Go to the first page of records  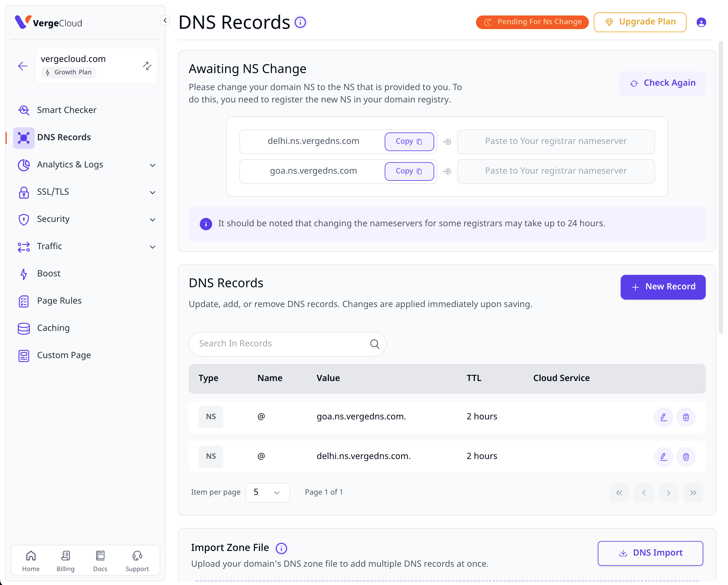619,492
